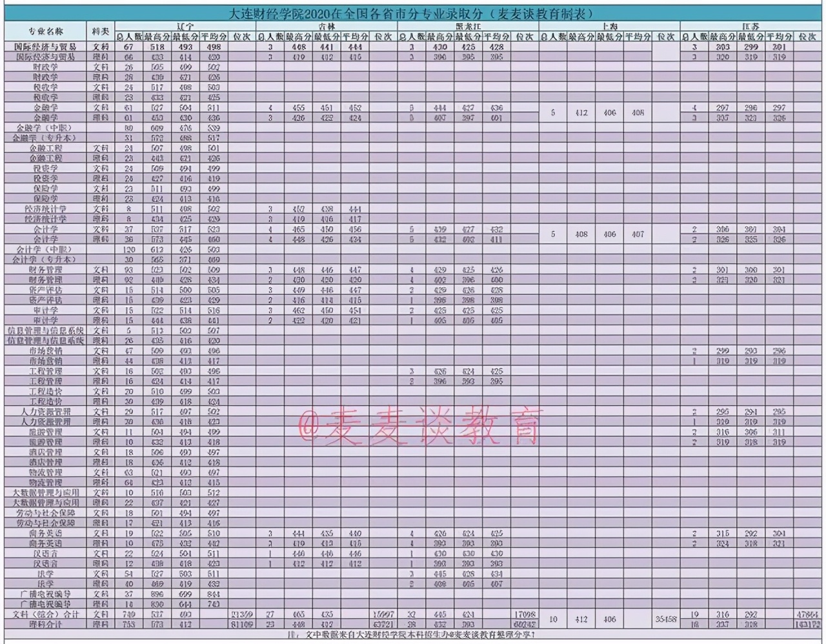The width and height of the screenshot is (826, 644).
Task: Click 国际经济与贸易 in its 文科 row
Action: pyautogui.click(x=46, y=47)
